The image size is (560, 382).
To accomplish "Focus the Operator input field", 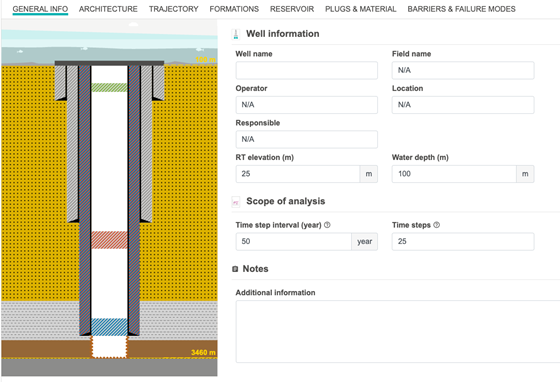I will [x=306, y=105].
